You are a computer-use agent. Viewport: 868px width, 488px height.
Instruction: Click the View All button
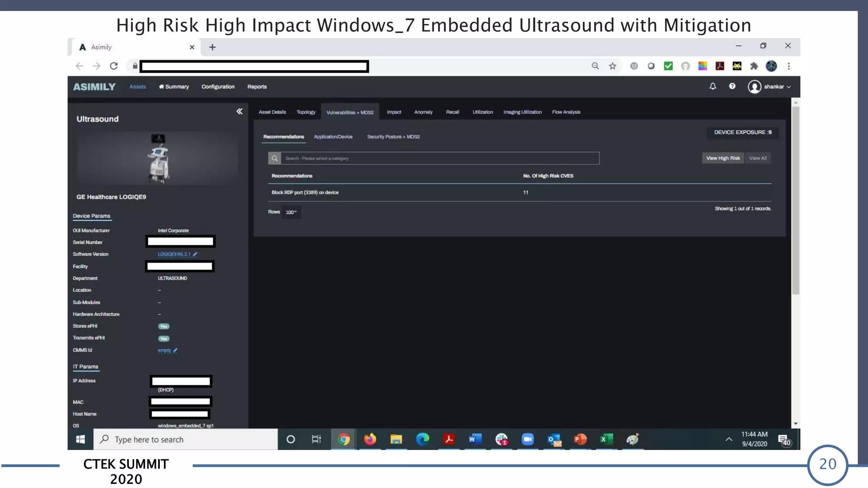click(x=758, y=158)
